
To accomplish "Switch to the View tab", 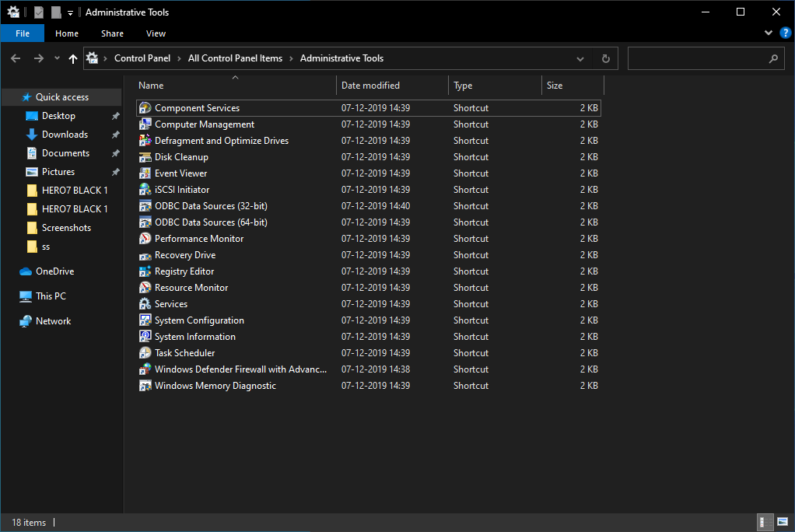I will 156,33.
